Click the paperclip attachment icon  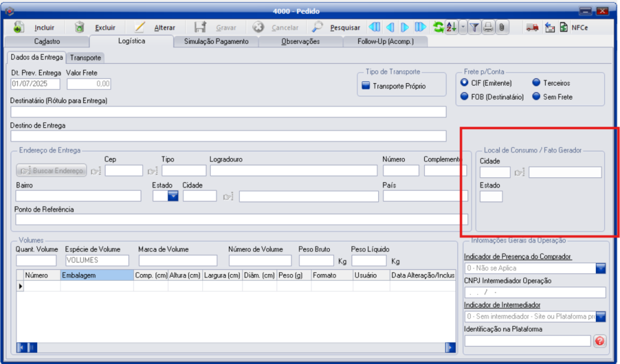[501, 27]
